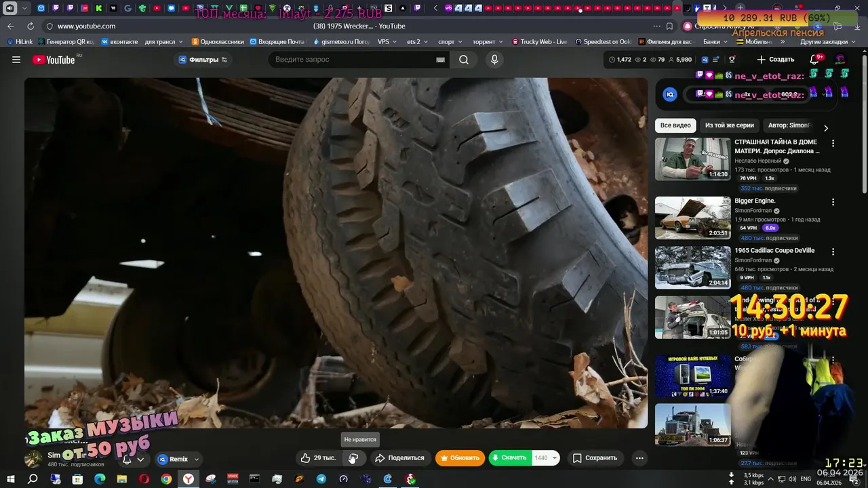Focus the Введите запрос search field

(x=351, y=60)
